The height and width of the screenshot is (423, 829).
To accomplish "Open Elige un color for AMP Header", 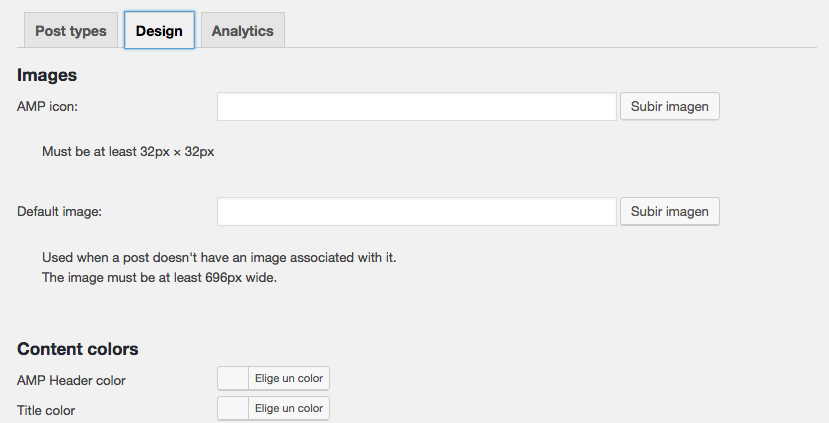I will tap(288, 378).
